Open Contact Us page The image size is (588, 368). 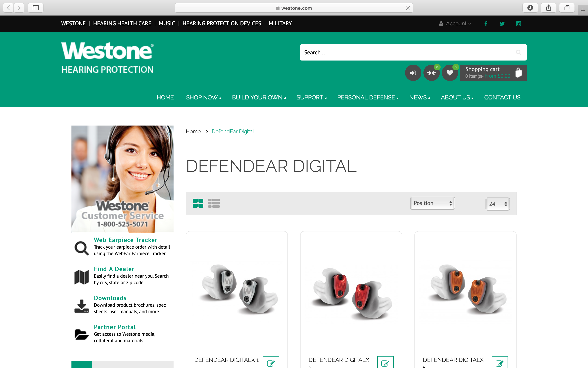pyautogui.click(x=502, y=97)
